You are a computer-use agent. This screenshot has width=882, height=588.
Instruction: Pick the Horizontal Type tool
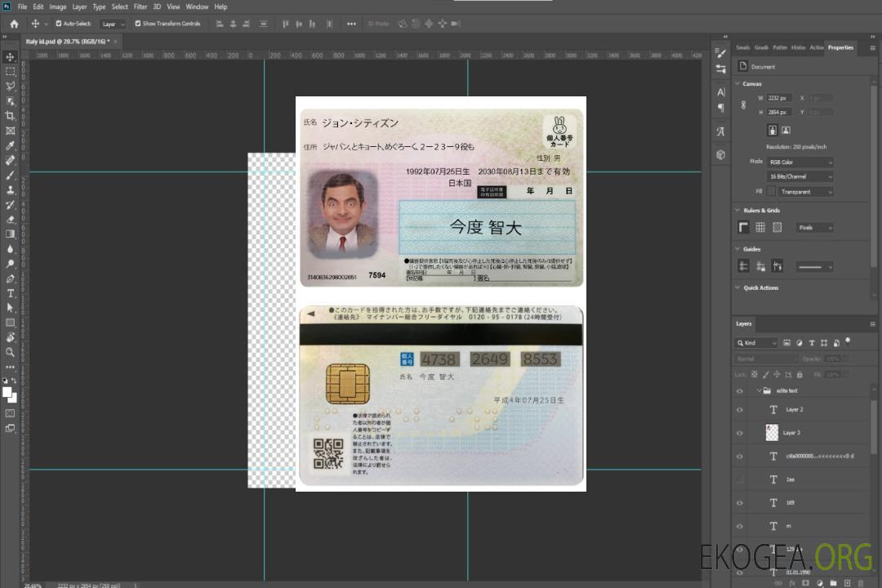pos(10,293)
